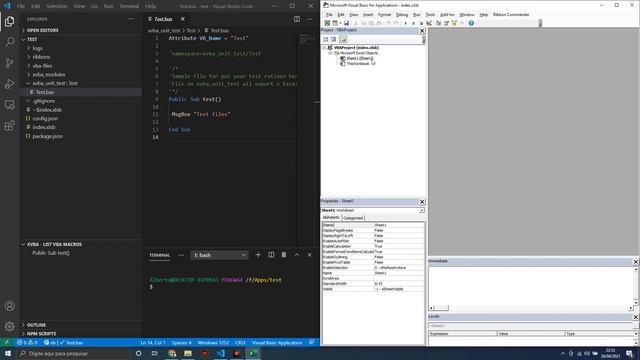Screen dimensions: 640x360
Task: Open the Explorer view in VS Code activity bar
Action: (x=9, y=21)
